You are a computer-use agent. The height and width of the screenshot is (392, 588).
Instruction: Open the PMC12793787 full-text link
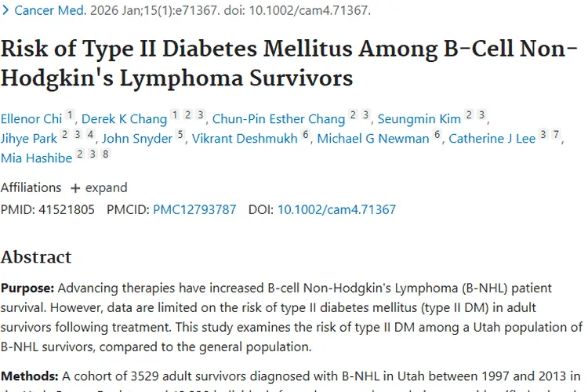(194, 210)
